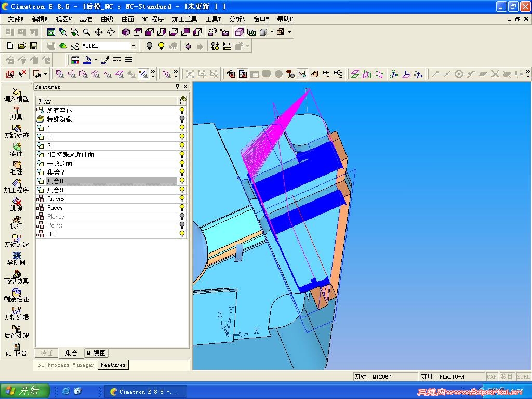Screen dimensions: 532x399
Task: Open 后置处理 post processing
Action: (x=16, y=331)
